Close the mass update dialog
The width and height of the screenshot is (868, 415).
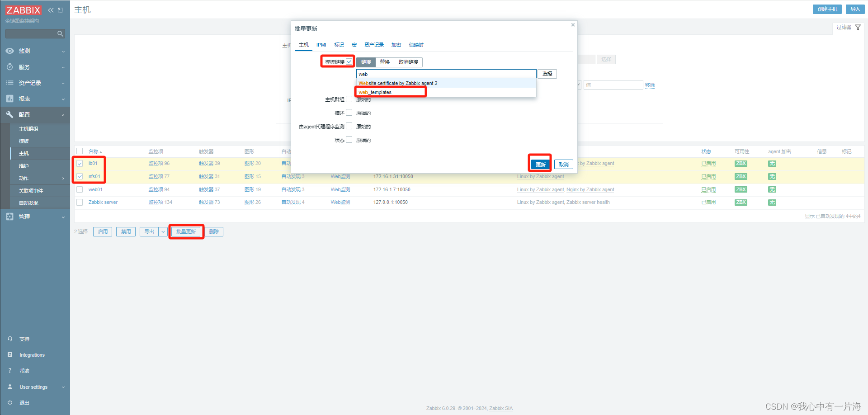coord(573,25)
